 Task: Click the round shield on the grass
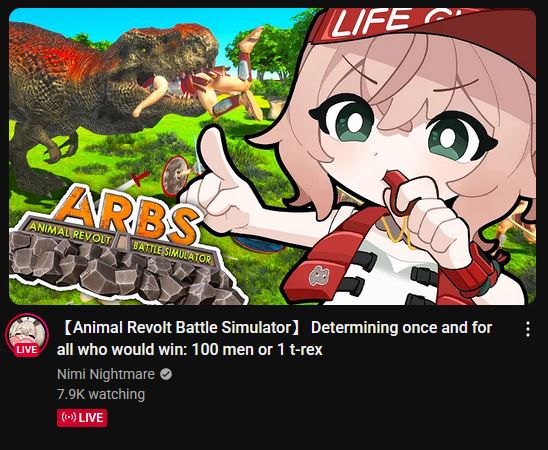point(175,176)
